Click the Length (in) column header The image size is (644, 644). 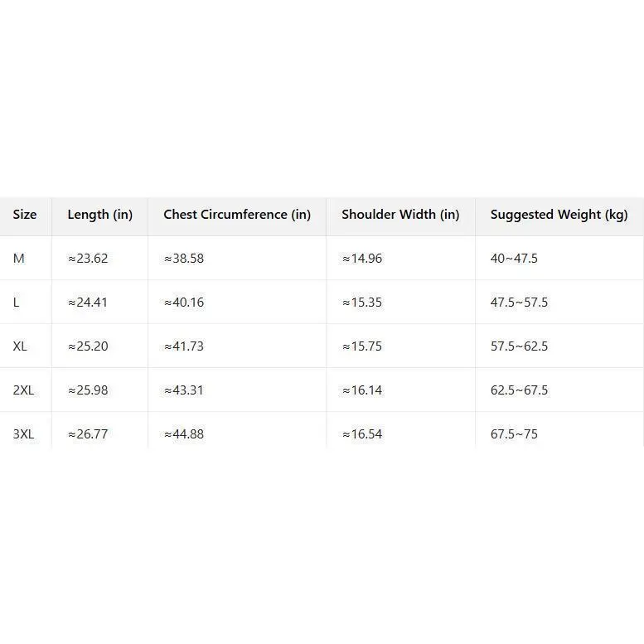pyautogui.click(x=99, y=215)
